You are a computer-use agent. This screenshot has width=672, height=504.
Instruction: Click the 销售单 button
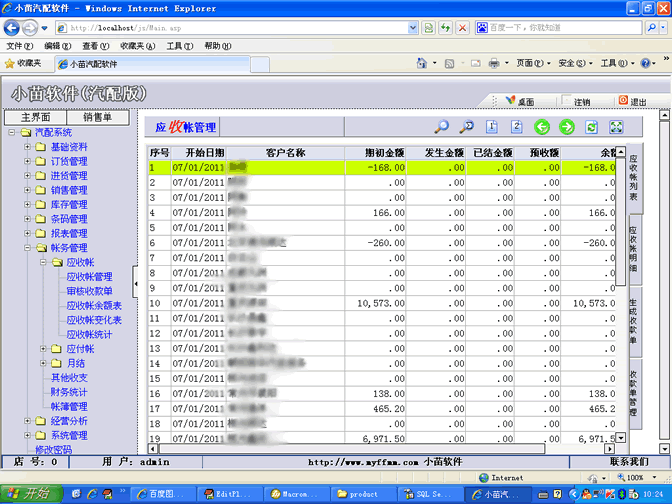pyautogui.click(x=98, y=117)
